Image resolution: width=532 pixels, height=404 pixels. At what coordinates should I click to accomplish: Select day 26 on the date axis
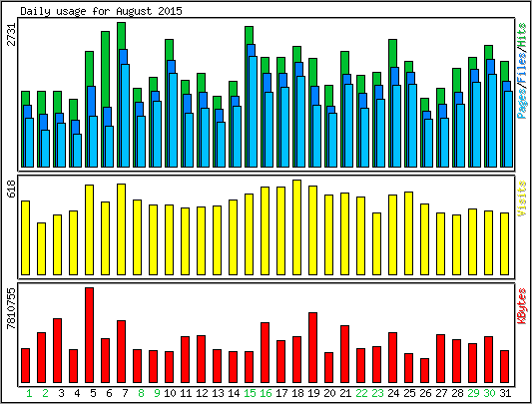point(425,393)
